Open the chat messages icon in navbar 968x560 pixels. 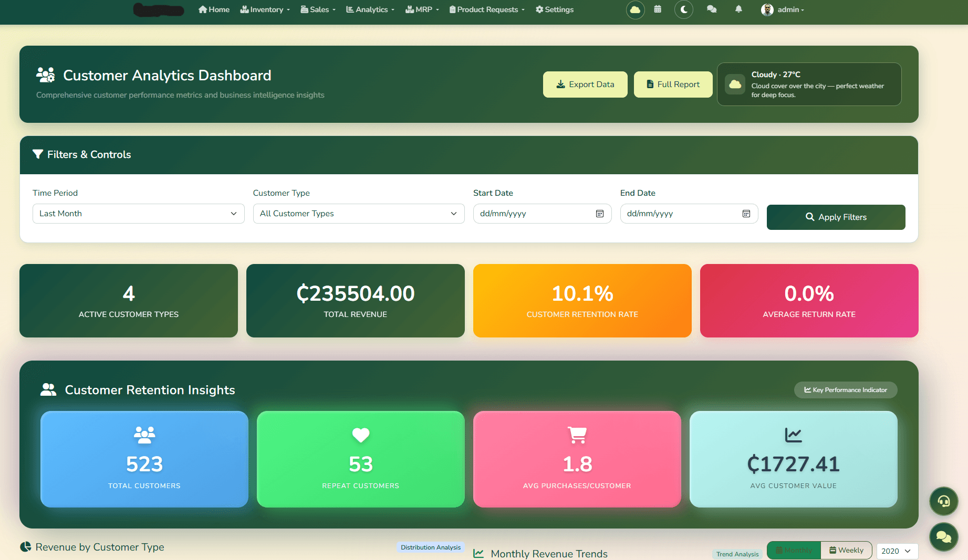click(x=712, y=9)
